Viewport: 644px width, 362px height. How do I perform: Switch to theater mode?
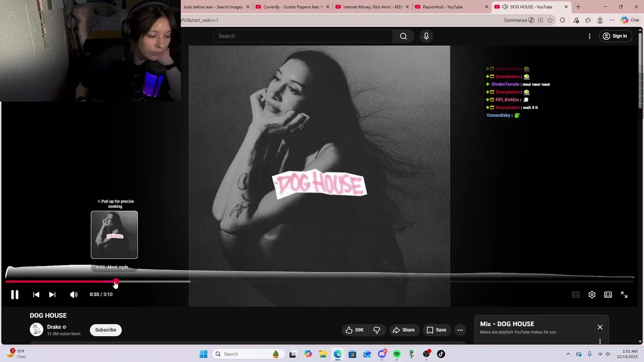(x=608, y=295)
